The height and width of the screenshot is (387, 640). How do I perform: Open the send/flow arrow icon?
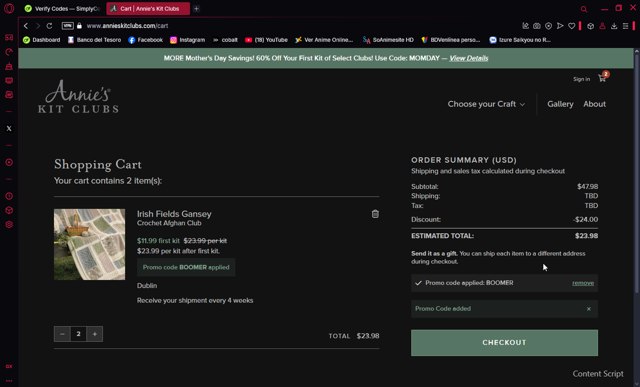(x=560, y=26)
